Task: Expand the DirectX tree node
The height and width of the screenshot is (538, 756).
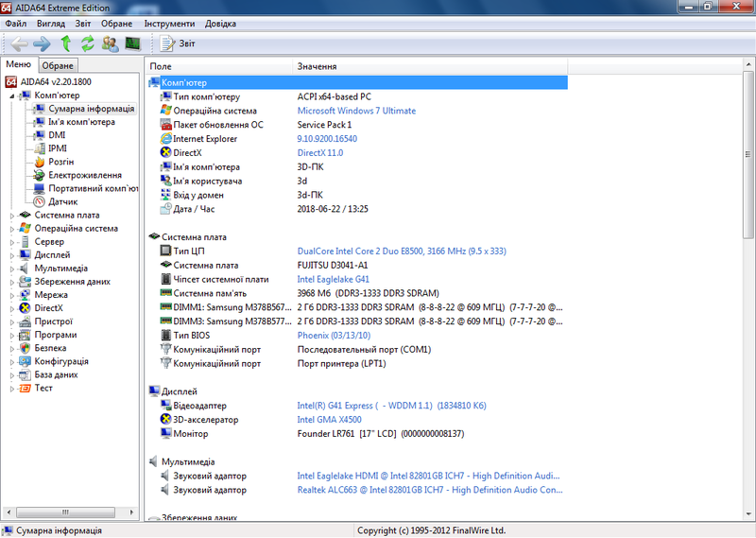Action: click(x=12, y=309)
